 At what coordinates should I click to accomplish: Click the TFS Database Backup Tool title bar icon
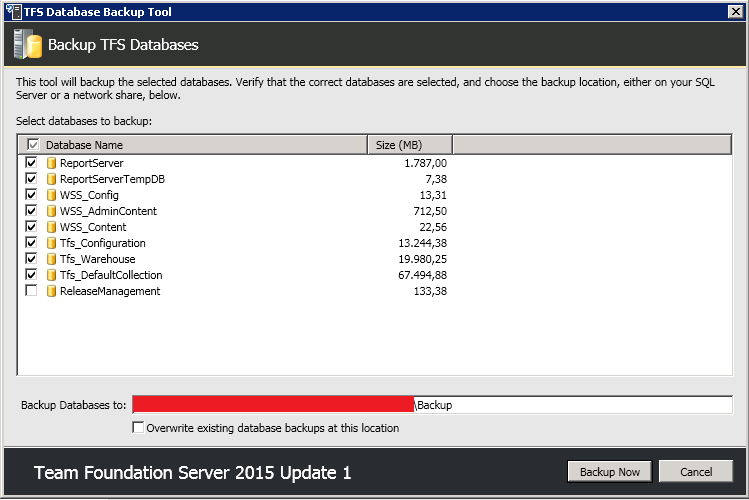coord(14,11)
